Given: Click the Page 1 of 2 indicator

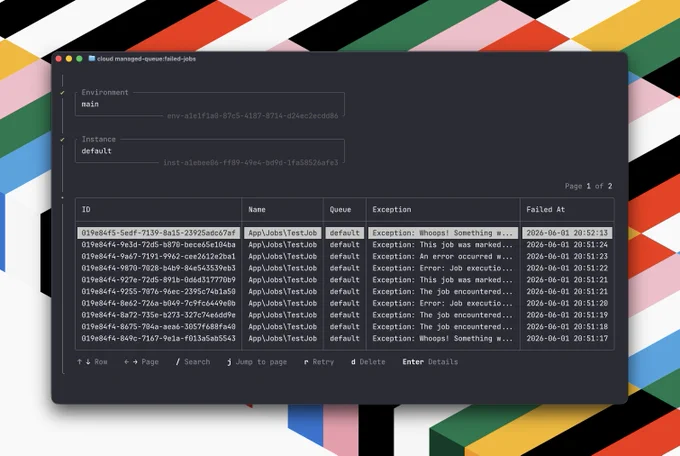Looking at the screenshot, I should [588, 186].
